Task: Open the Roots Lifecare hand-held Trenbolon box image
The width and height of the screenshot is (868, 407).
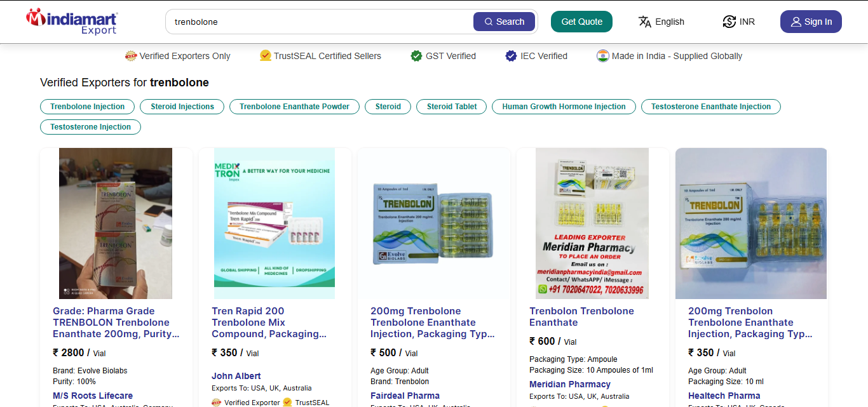Action: (116, 224)
